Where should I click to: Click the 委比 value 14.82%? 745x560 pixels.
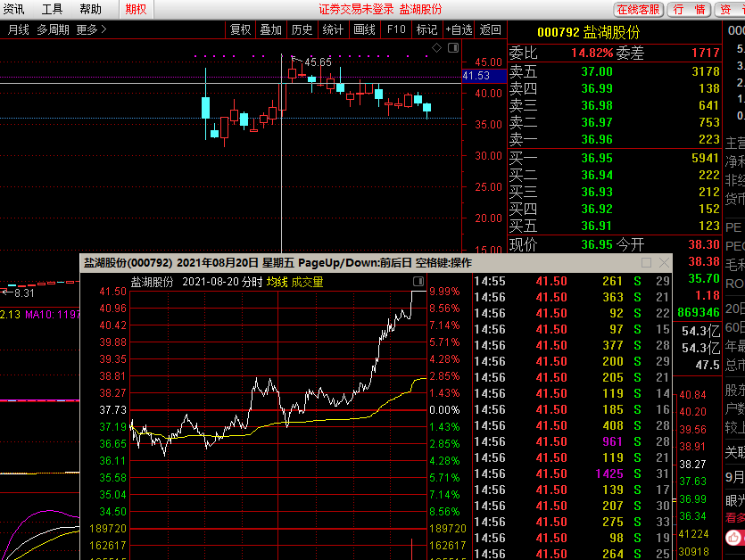pos(592,53)
